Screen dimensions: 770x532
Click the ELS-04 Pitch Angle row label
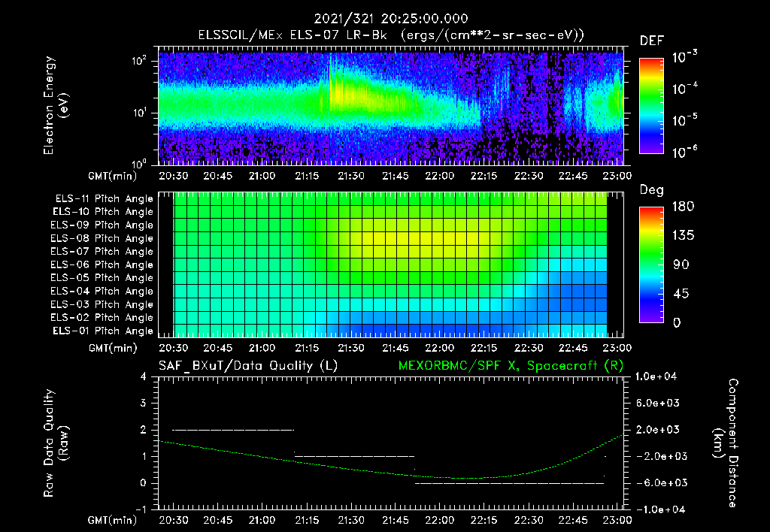102,291
